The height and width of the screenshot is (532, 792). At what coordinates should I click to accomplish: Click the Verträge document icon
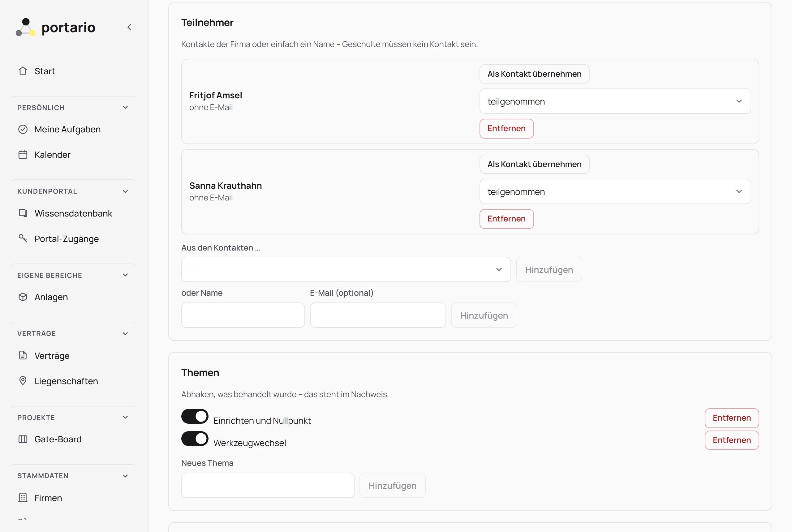pyautogui.click(x=23, y=355)
